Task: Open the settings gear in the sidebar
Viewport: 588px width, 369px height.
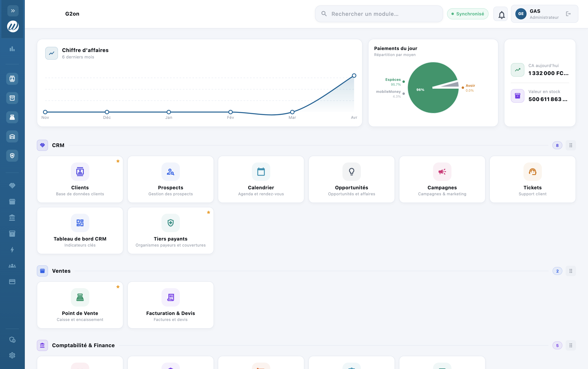Action: tap(12, 355)
